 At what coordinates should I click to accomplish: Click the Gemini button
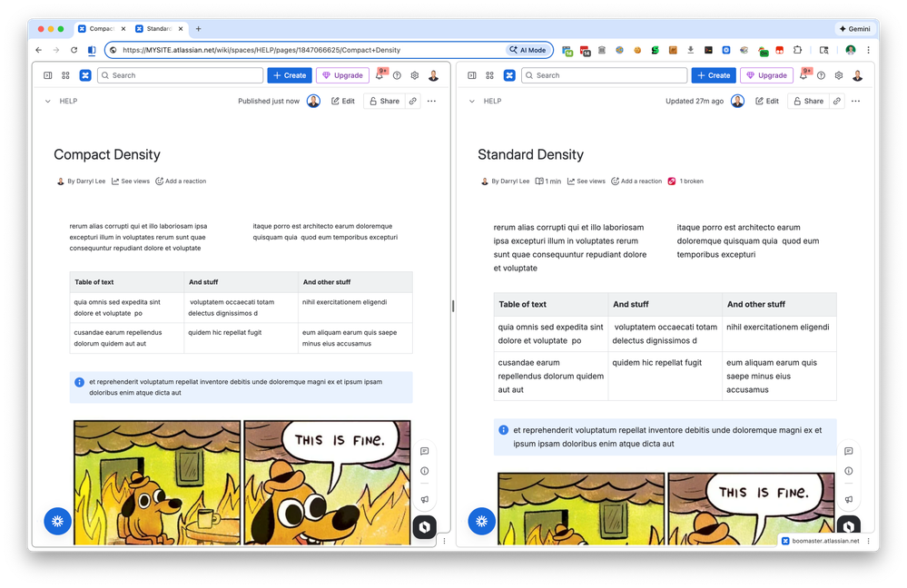pyautogui.click(x=855, y=28)
